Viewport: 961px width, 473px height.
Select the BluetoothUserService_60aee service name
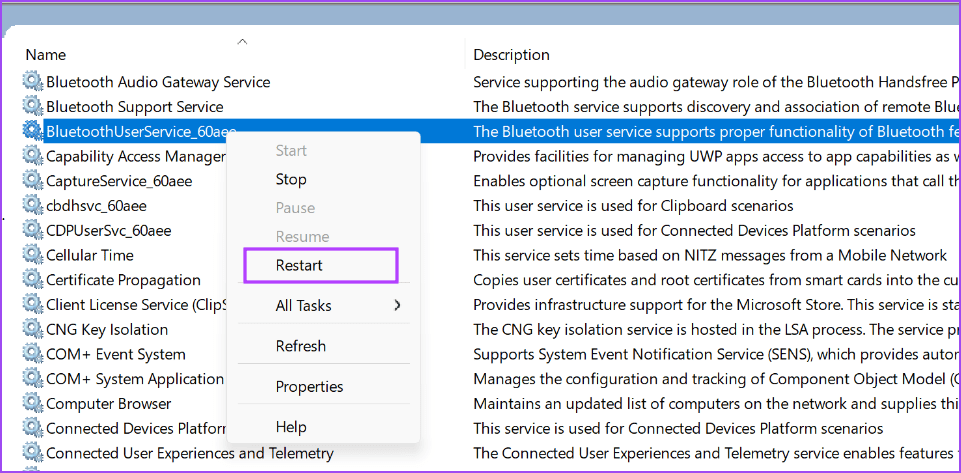141,131
